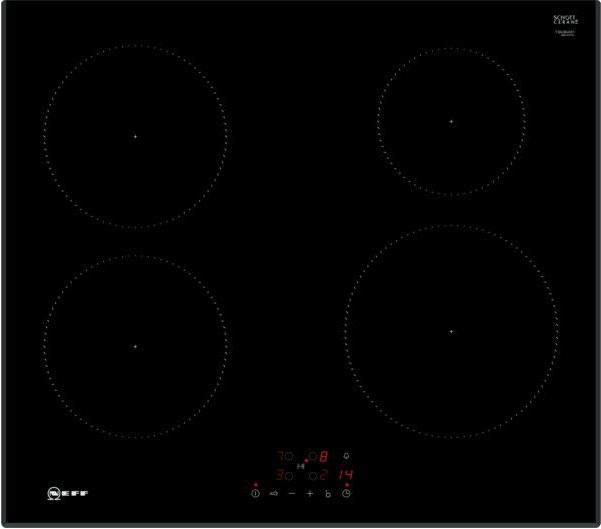Click the Schott Ceran logo
Screen dimensions: 601x529
567,20
